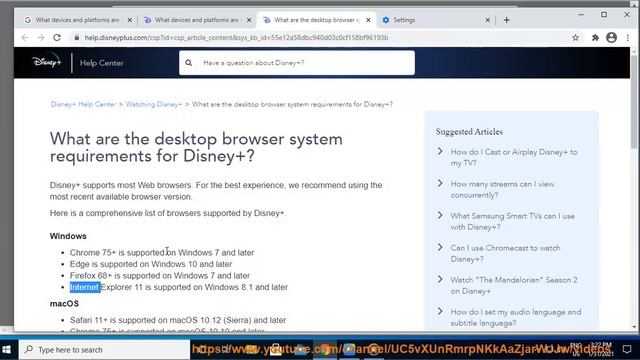640x360 pixels.
Task: Click 'Edge is supported on Windows 10' line
Action: click(151, 264)
